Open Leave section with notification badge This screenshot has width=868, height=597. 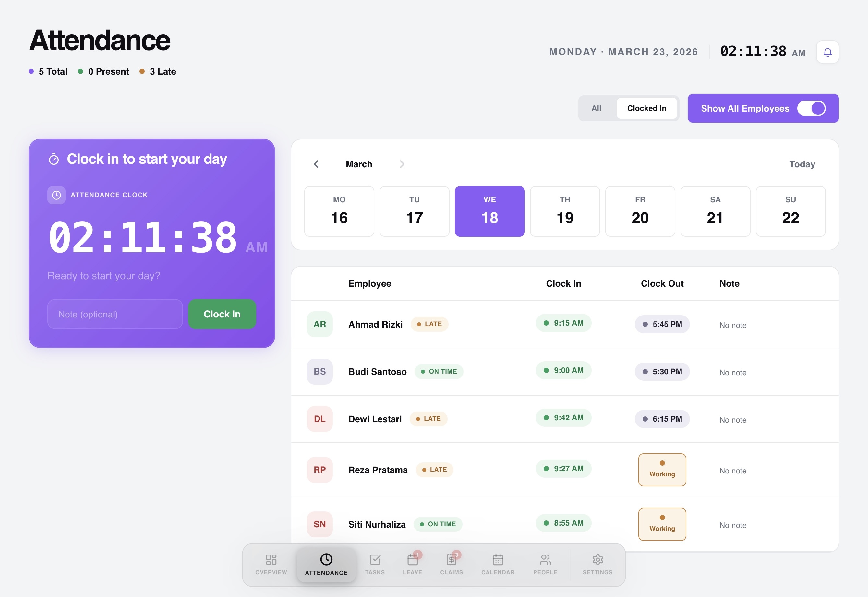[x=412, y=564]
